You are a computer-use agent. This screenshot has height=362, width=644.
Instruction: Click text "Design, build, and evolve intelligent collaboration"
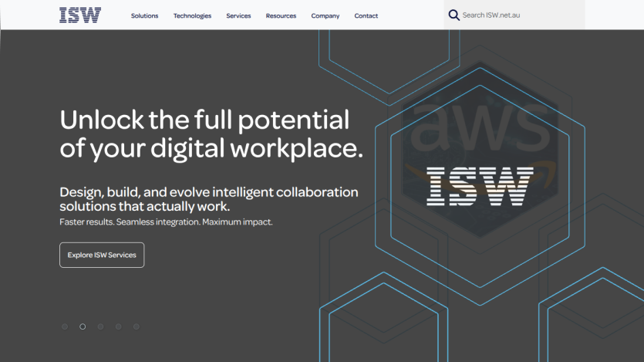[209, 192]
